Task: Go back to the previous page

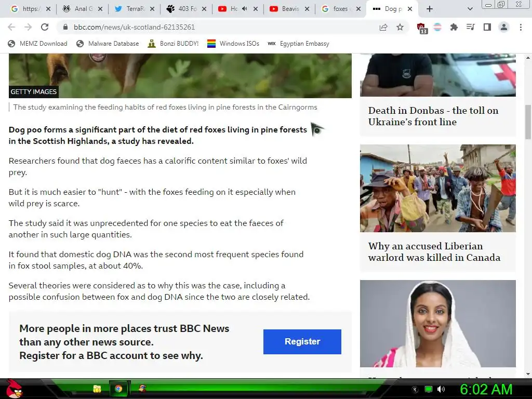Action: tap(11, 27)
